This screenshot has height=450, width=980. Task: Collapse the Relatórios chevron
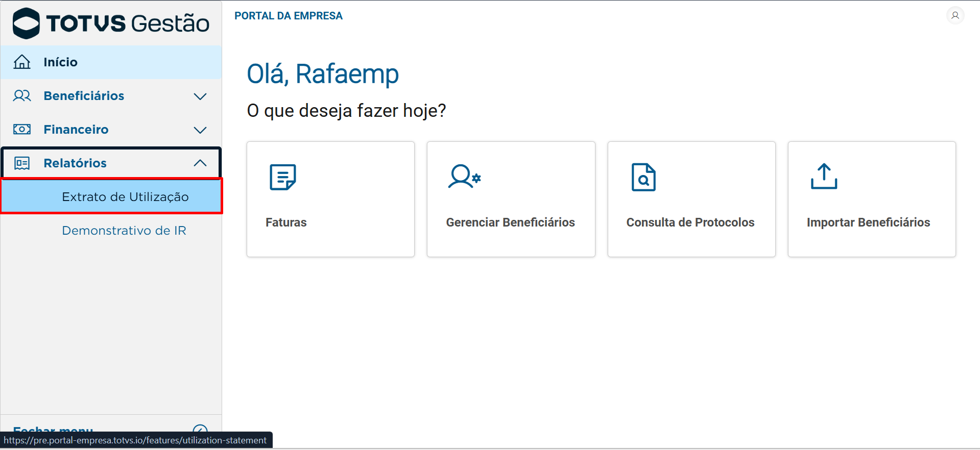pyautogui.click(x=200, y=163)
